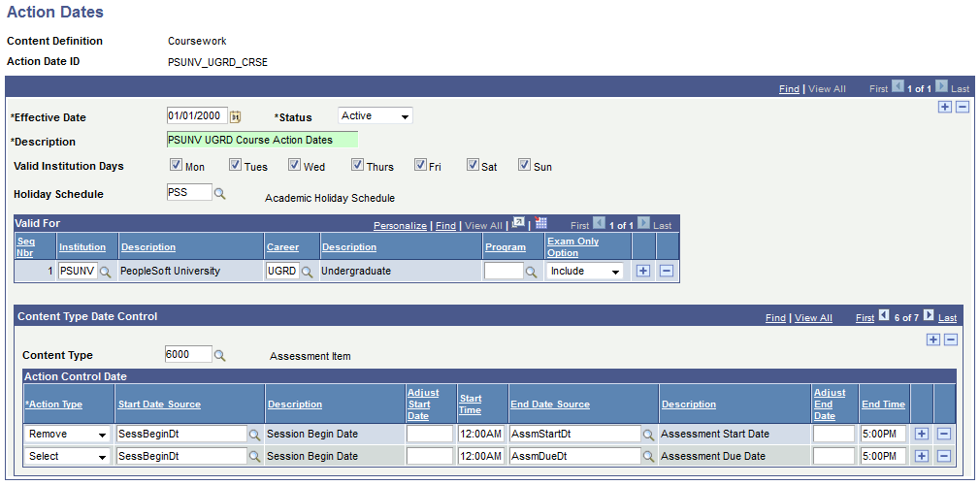Jump to Last Content Type row
Image resolution: width=980 pixels, height=485 pixels.
pyautogui.click(x=948, y=318)
